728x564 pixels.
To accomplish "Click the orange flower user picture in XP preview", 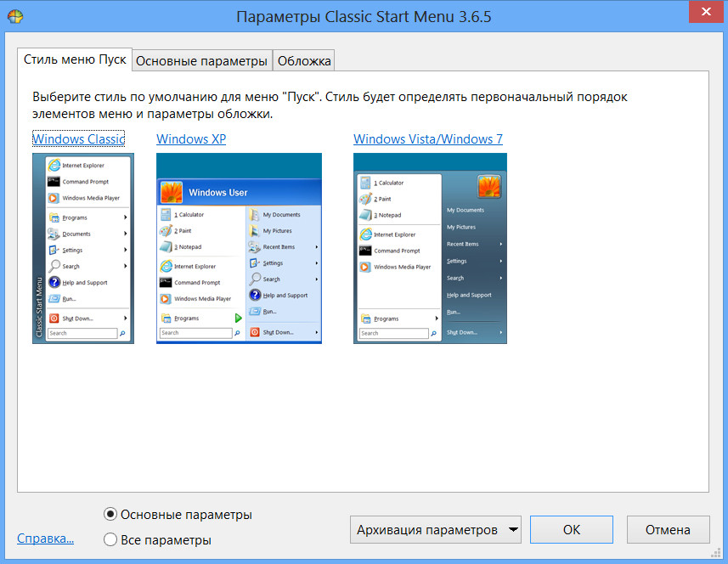I will [x=172, y=192].
